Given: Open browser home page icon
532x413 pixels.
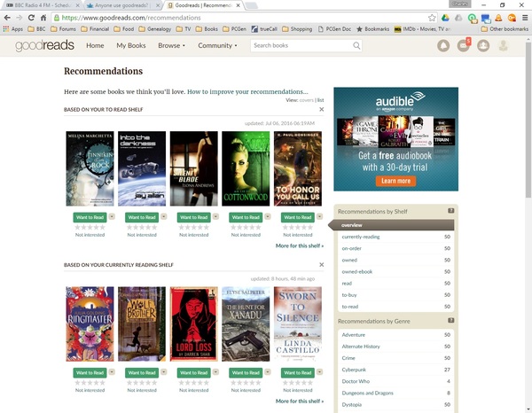Looking at the screenshot, I should pyautogui.click(x=43, y=18).
